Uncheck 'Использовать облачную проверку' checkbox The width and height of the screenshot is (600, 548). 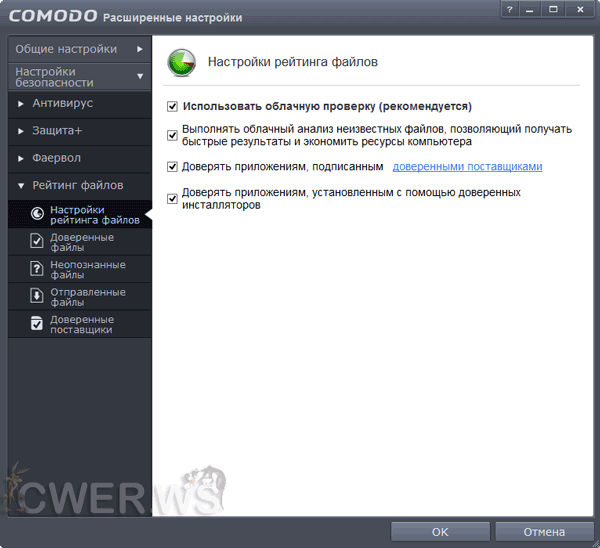pos(173,106)
